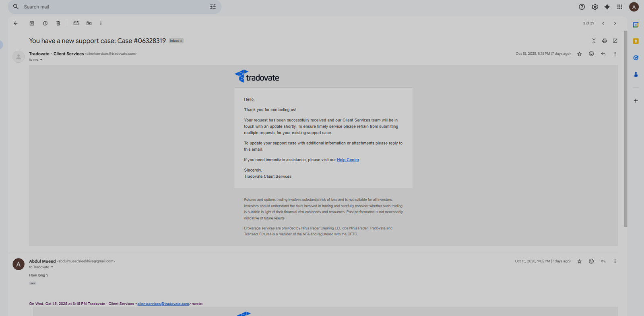Click inside the Search mail field
This screenshot has height=316, width=644.
pos(113,7)
